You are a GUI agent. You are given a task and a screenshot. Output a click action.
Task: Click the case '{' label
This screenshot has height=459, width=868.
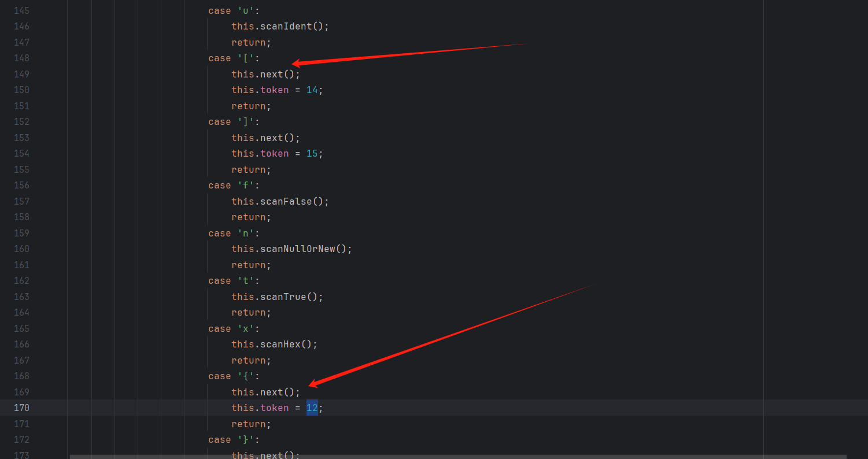click(234, 376)
